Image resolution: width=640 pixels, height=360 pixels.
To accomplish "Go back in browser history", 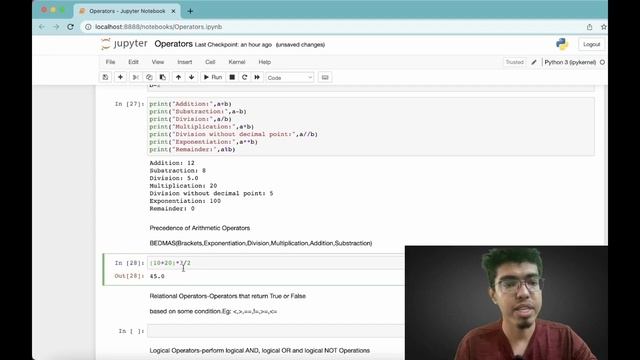I will pyautogui.click(x=42, y=27).
